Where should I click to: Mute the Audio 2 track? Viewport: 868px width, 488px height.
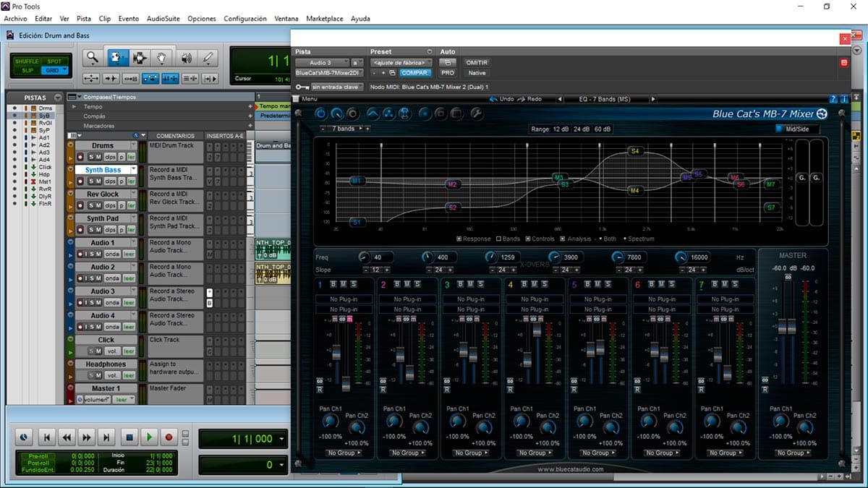pyautogui.click(x=98, y=278)
